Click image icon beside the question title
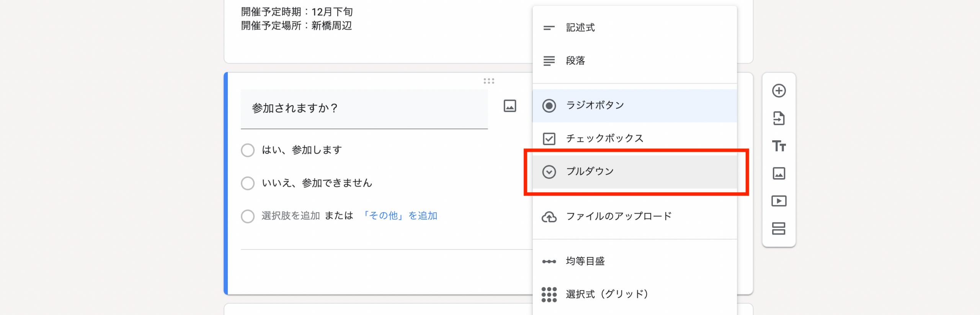 (x=510, y=106)
